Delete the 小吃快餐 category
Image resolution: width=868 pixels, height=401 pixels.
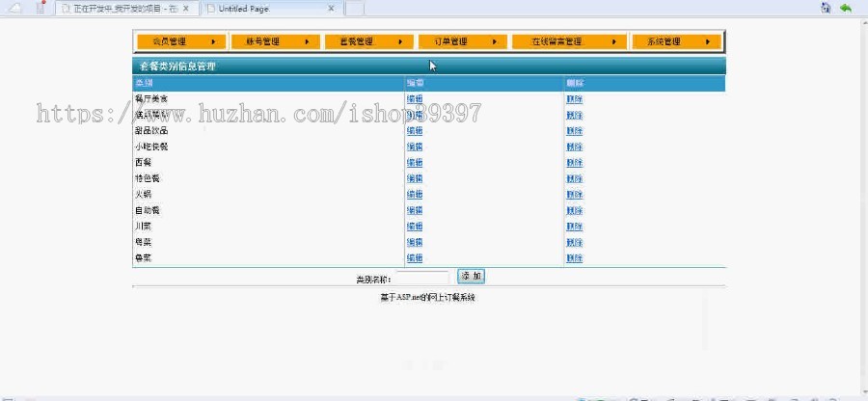click(x=575, y=147)
